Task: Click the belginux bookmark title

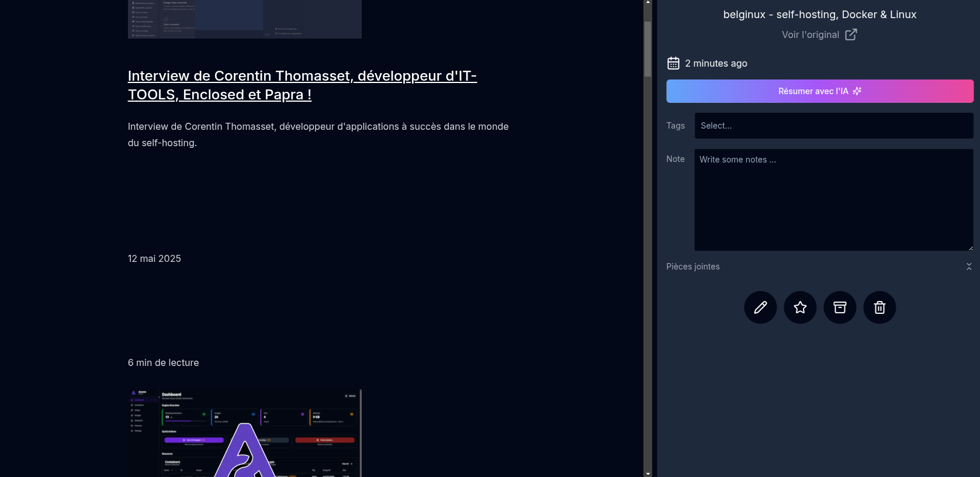Action: [x=820, y=15]
